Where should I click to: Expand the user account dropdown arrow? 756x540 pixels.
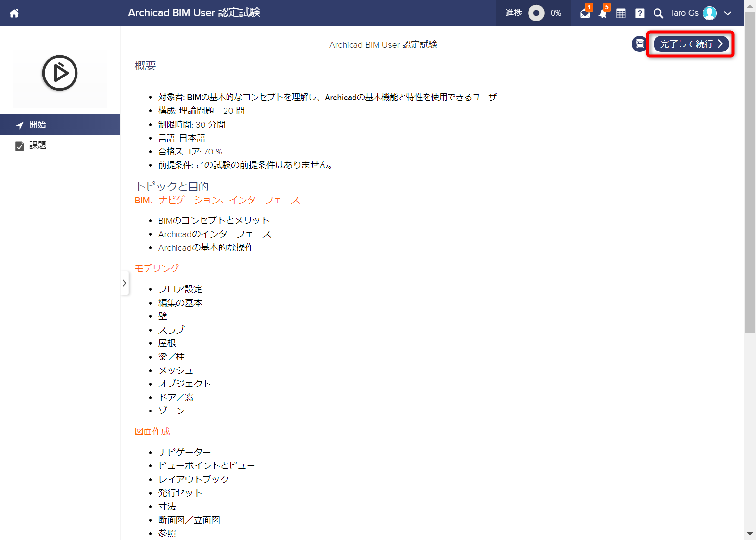[728, 13]
